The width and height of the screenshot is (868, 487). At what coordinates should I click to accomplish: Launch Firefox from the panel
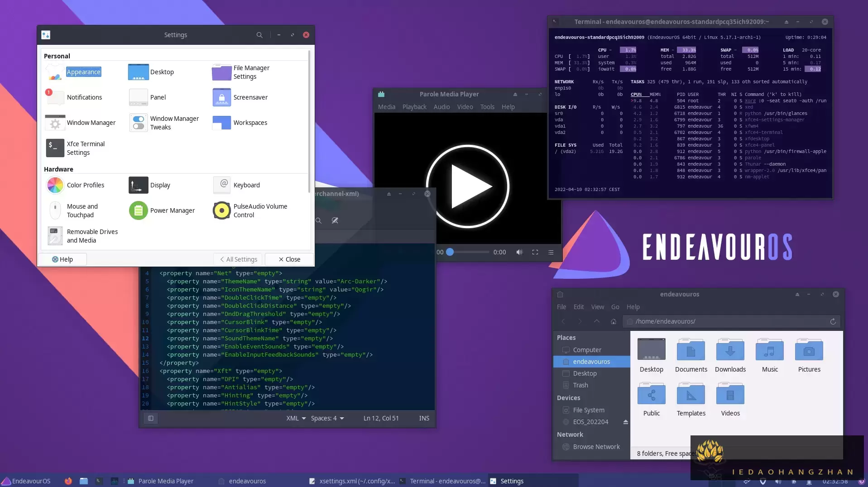pos(68,481)
